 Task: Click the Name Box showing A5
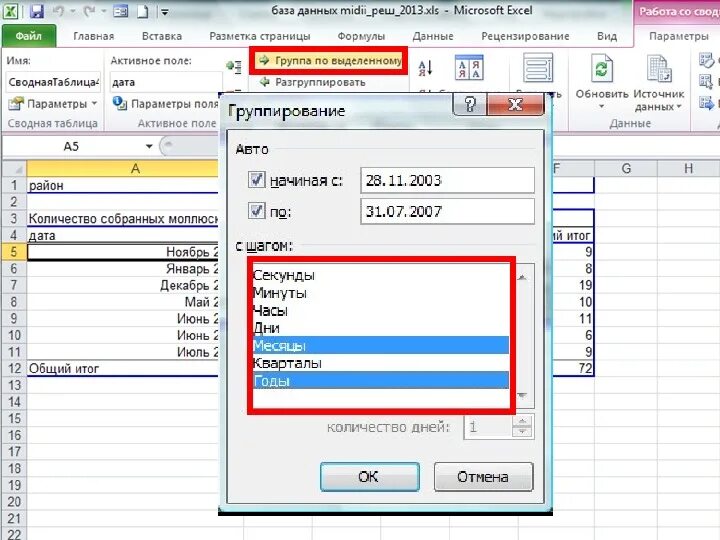72,146
